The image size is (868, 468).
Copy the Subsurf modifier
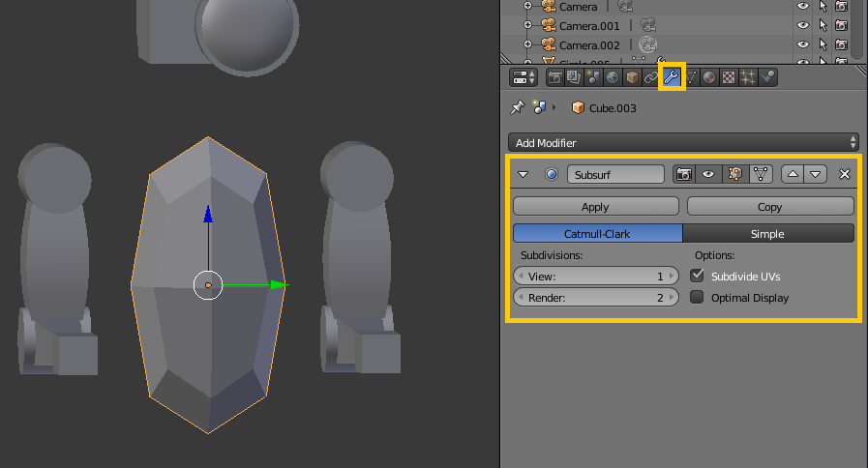coord(770,206)
